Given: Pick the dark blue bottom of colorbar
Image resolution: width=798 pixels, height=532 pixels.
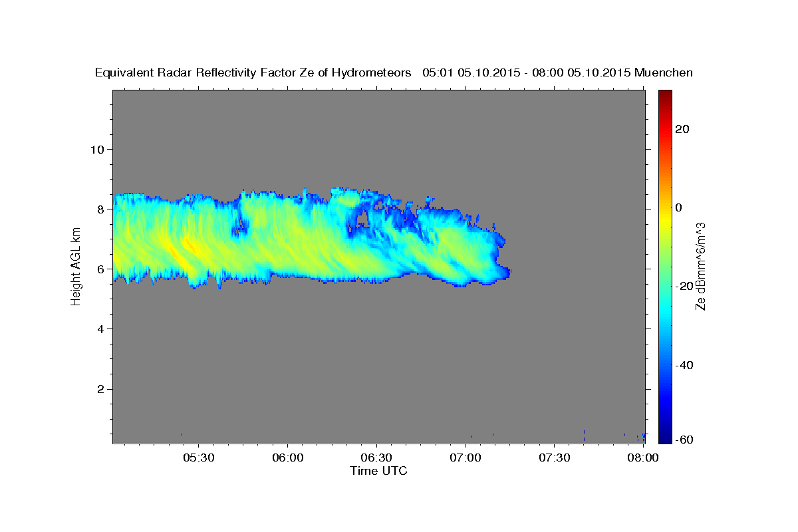Looking at the screenshot, I should coord(665,437).
